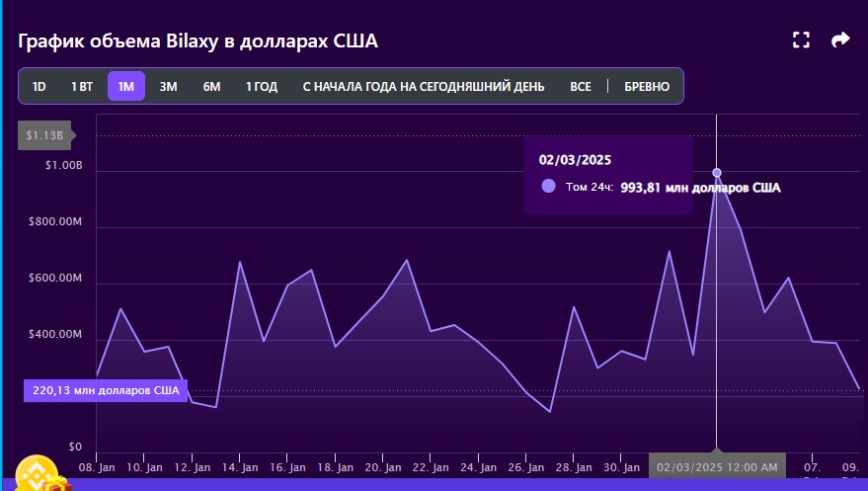Screen dimensions: 868x491
Task: Switch to the 3M time range
Action: pyautogui.click(x=168, y=86)
